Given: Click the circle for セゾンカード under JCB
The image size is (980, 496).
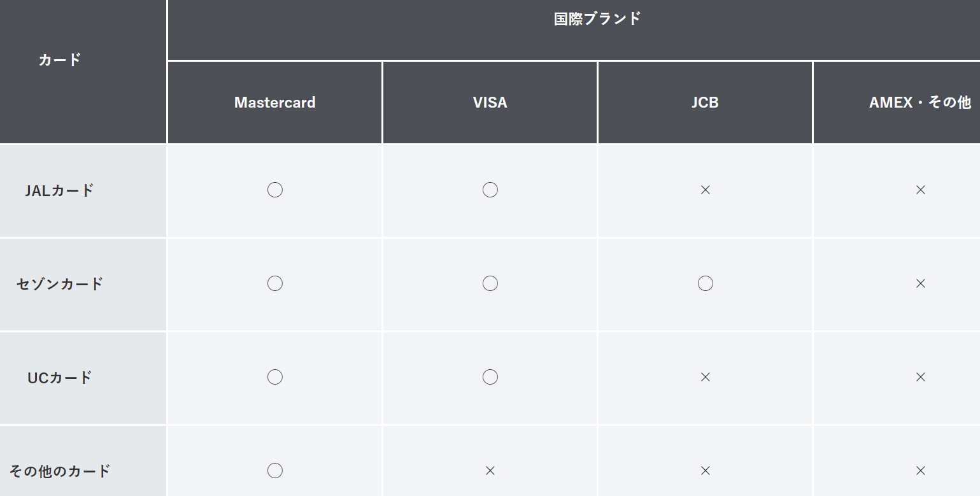Looking at the screenshot, I should point(705,283).
